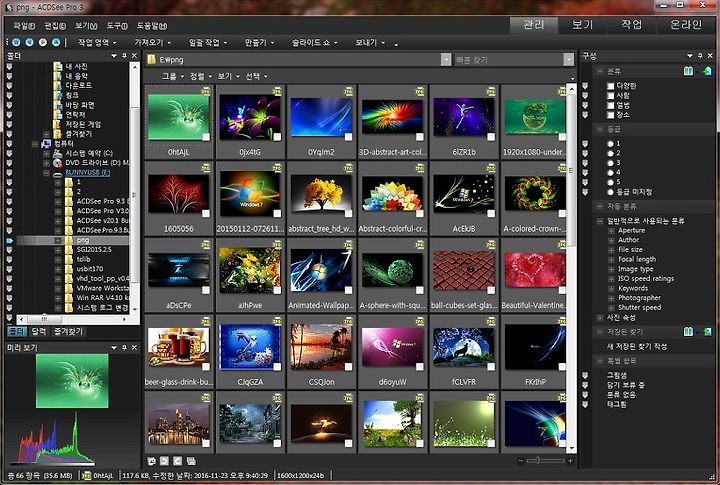Expand the Keywords node
This screenshot has height=485, width=720.
click(611, 288)
